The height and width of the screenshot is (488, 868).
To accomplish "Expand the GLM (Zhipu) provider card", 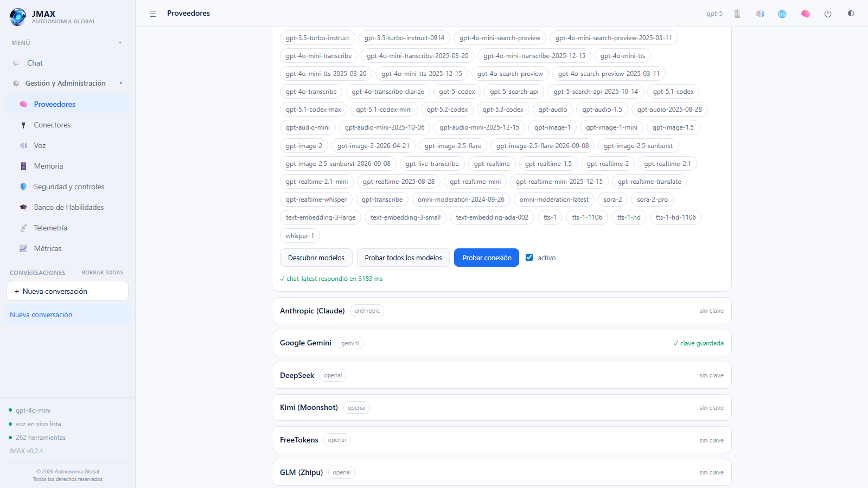I will point(502,472).
